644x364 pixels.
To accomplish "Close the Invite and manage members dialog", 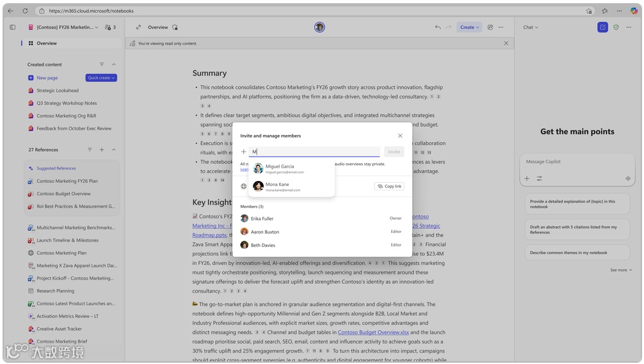I will [x=400, y=136].
